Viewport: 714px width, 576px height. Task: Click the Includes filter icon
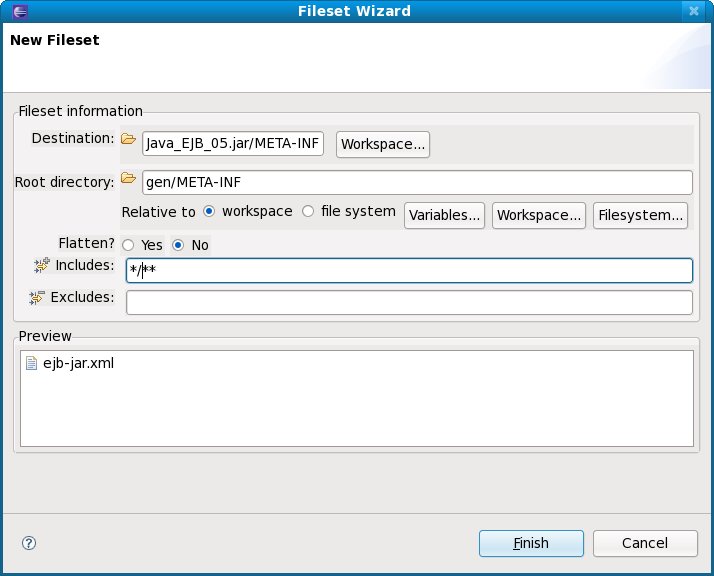pos(41,265)
